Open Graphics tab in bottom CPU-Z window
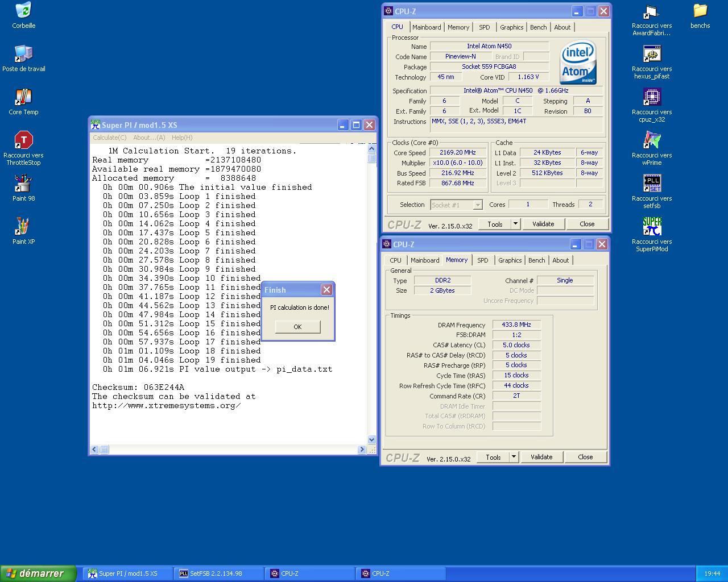The width and height of the screenshot is (728, 582). tap(510, 260)
